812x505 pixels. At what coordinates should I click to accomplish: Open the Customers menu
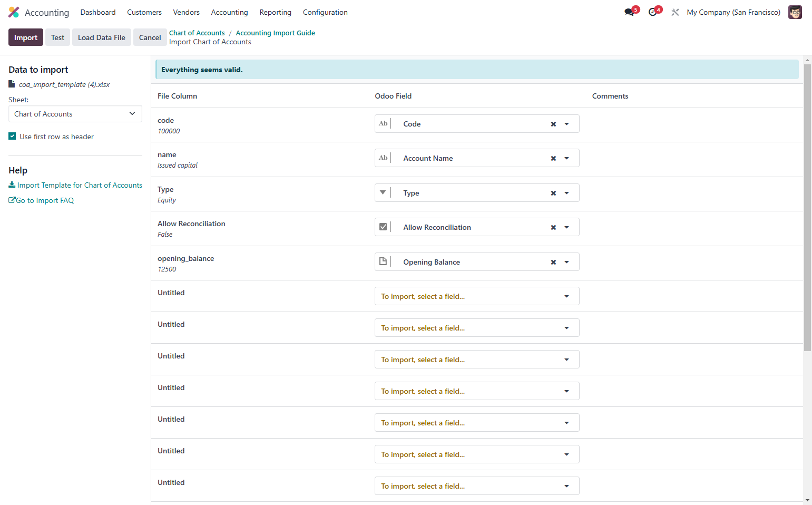(x=144, y=12)
